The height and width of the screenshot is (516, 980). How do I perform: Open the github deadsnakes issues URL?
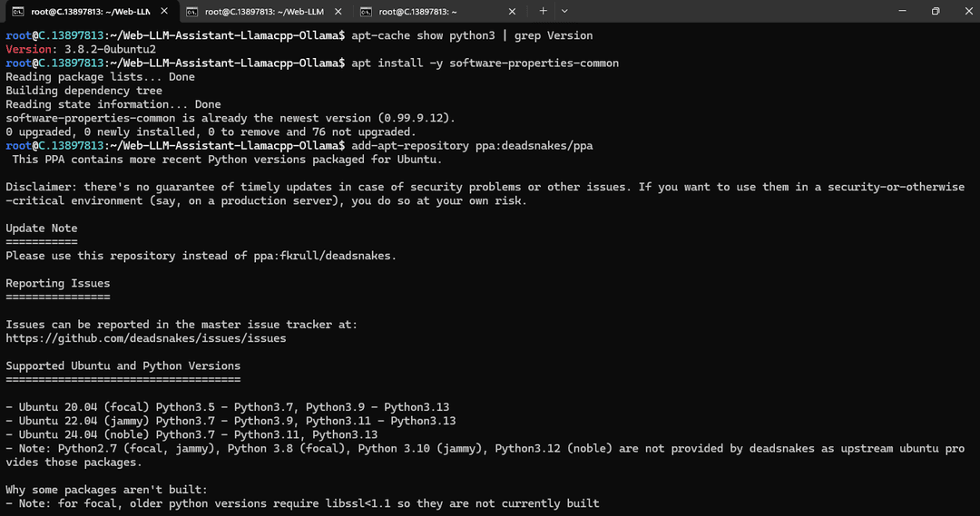(145, 338)
